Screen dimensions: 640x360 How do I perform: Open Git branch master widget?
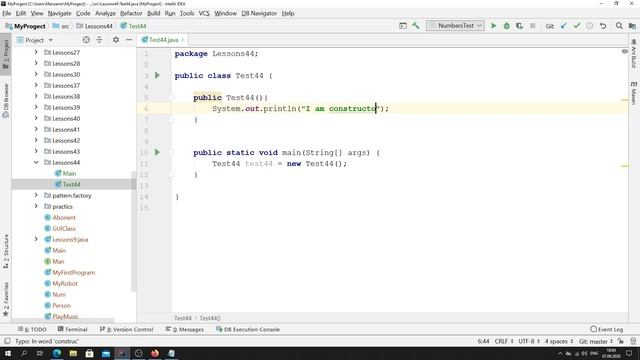pyautogui.click(x=596, y=341)
